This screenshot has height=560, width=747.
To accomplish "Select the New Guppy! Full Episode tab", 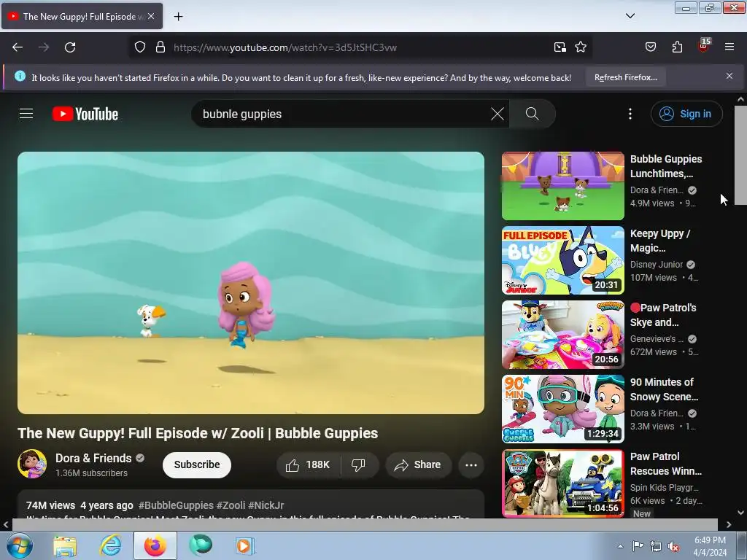I will 82,16.
